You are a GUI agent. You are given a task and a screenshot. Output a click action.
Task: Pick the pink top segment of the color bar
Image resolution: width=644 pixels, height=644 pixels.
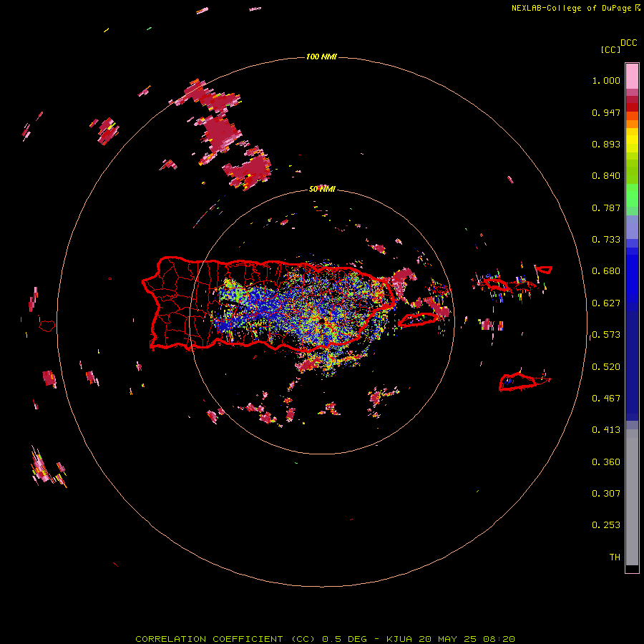tap(632, 76)
